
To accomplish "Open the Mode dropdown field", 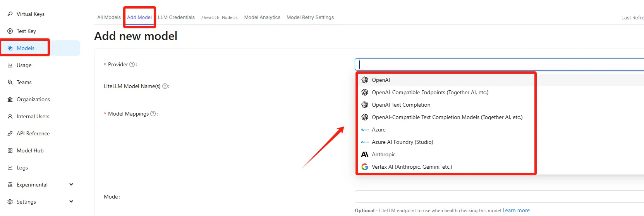I will [x=499, y=197].
